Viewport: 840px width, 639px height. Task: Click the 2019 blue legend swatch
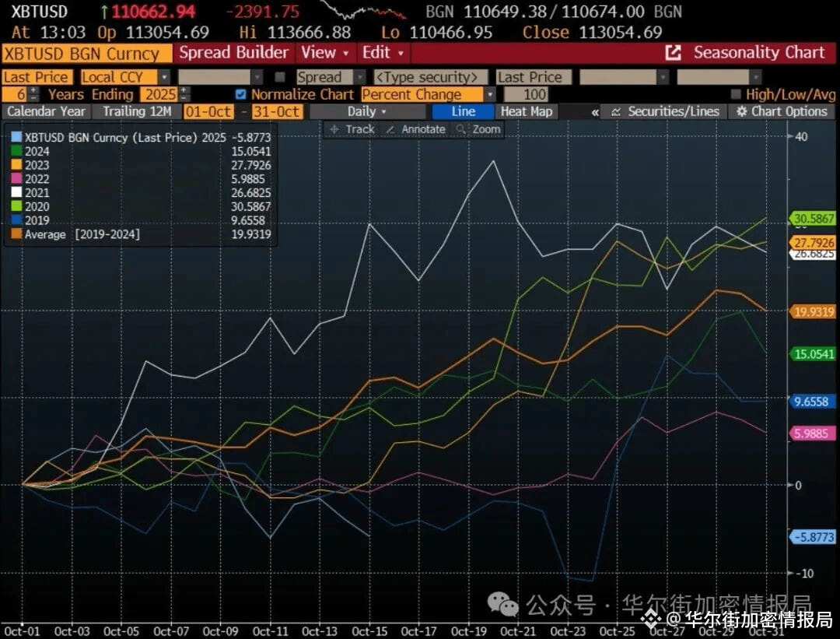tap(16, 220)
